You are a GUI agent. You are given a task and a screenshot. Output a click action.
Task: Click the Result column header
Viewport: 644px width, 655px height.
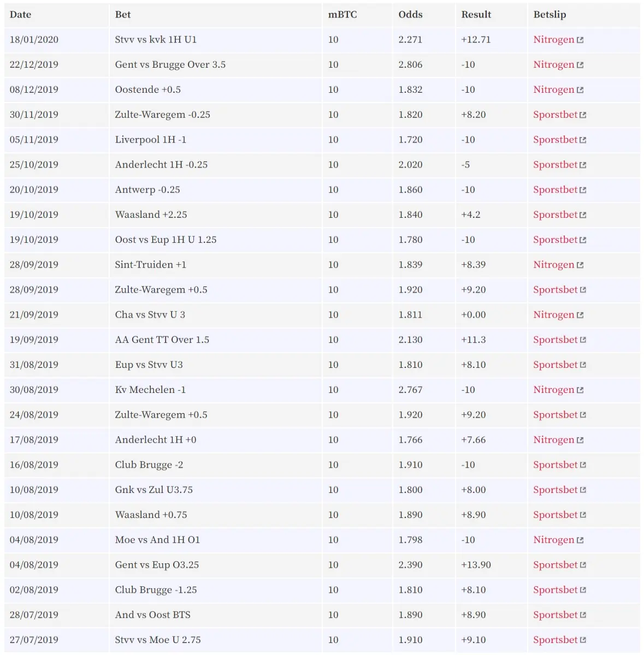tap(476, 15)
